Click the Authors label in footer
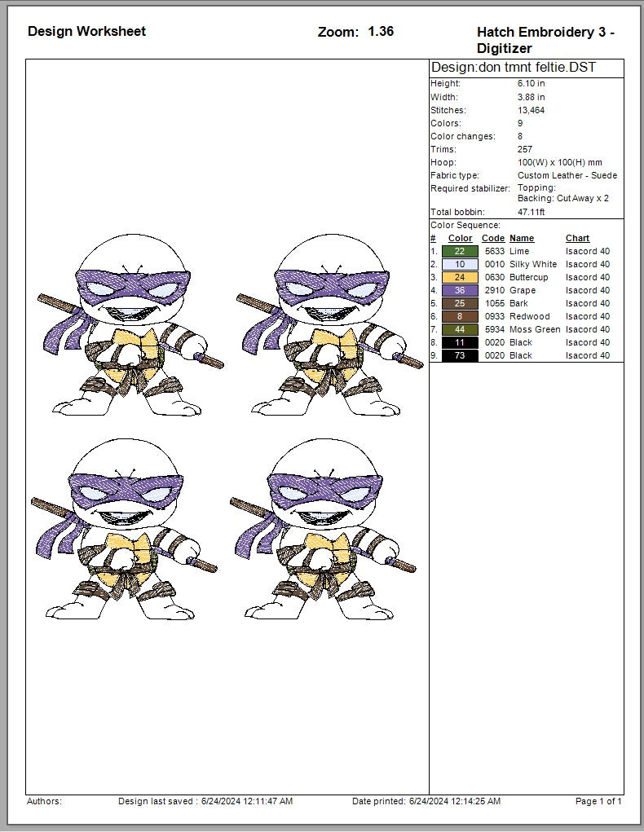This screenshot has width=644, height=832. 44,801
